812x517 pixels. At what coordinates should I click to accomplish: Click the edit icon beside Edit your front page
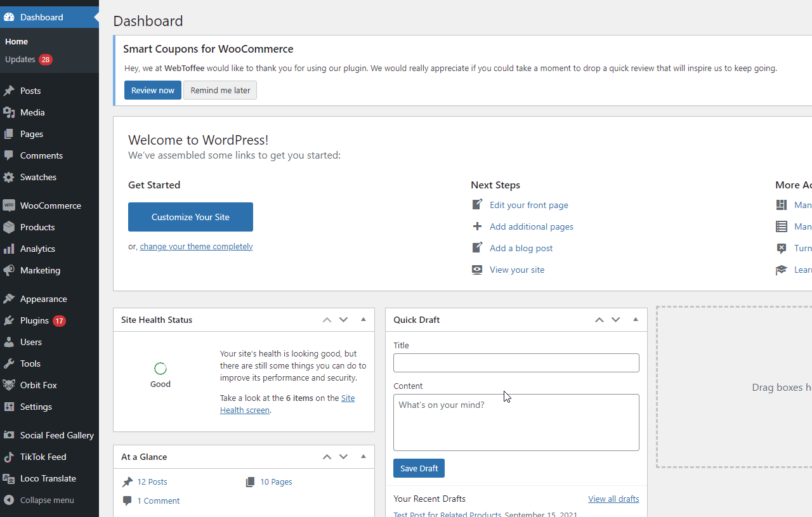477,204
